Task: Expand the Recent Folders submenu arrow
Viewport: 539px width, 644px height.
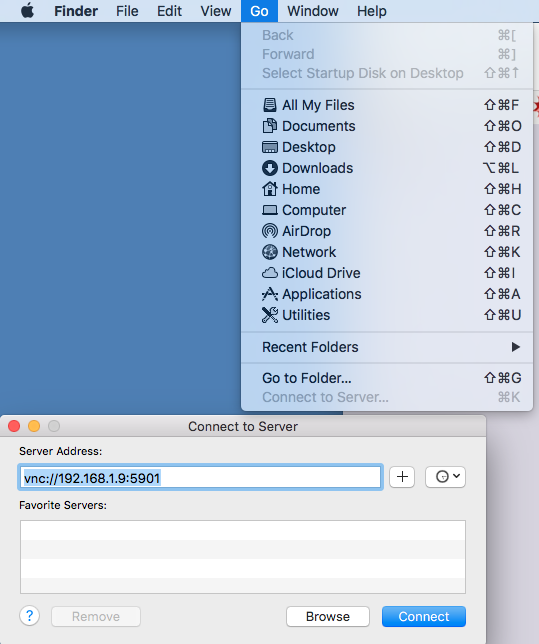Action: point(516,347)
